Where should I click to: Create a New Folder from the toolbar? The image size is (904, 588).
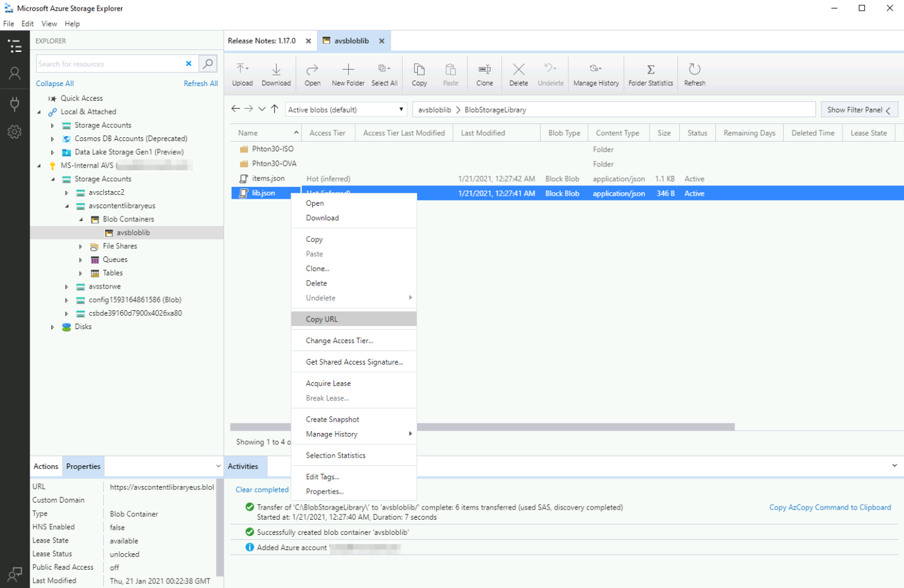click(348, 75)
